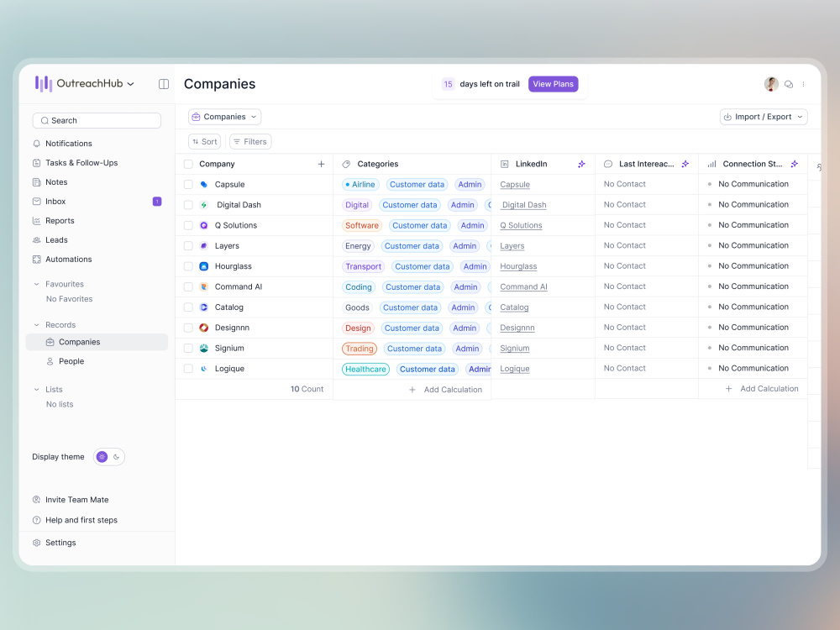Open Tasks & Follow-Ups
The width and height of the screenshot is (840, 630).
pos(75,163)
